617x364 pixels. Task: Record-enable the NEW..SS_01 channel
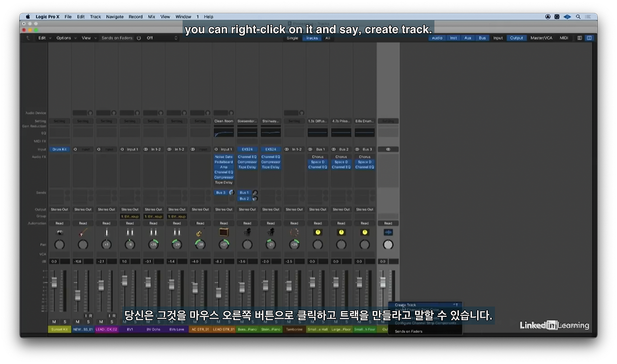91,316
